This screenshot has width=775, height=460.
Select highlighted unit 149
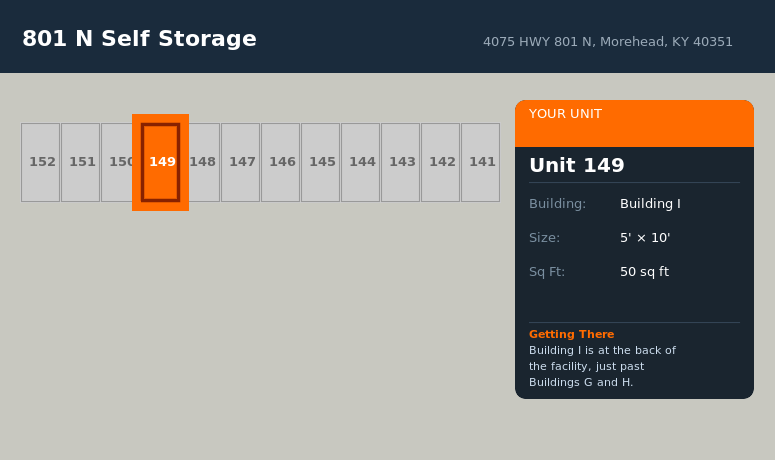tap(161, 162)
